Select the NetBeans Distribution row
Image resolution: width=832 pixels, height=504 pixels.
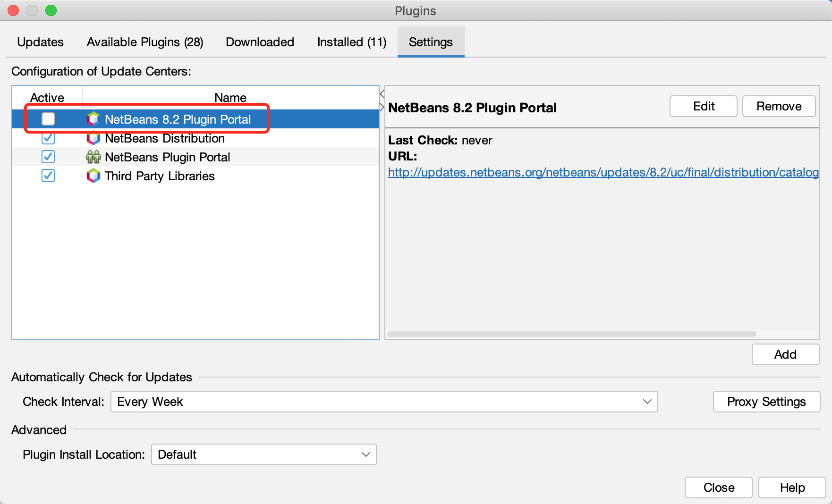[195, 138]
